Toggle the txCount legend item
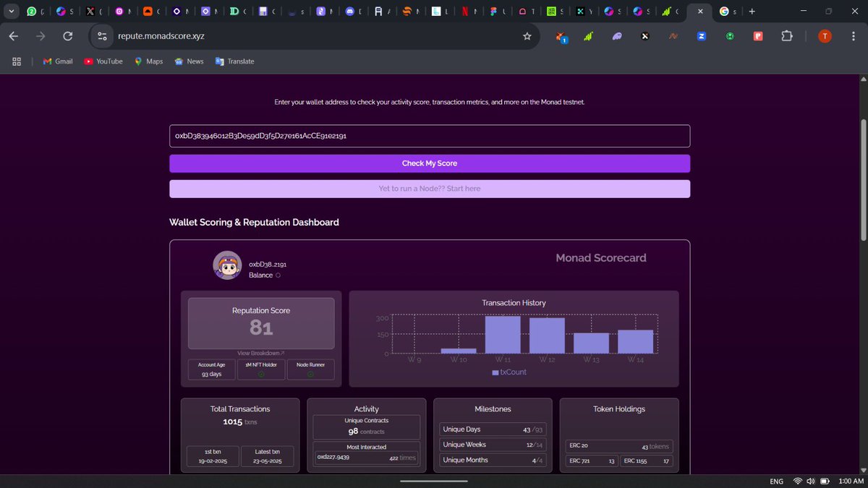Screen dimensions: 868x488 point(509,372)
